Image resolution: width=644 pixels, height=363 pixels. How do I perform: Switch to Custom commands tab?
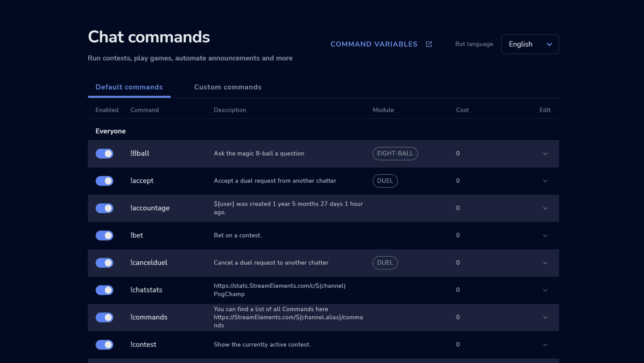click(x=228, y=87)
